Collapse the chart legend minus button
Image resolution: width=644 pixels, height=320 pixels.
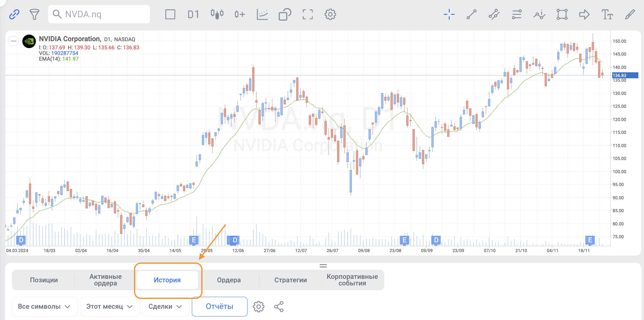click(x=14, y=41)
